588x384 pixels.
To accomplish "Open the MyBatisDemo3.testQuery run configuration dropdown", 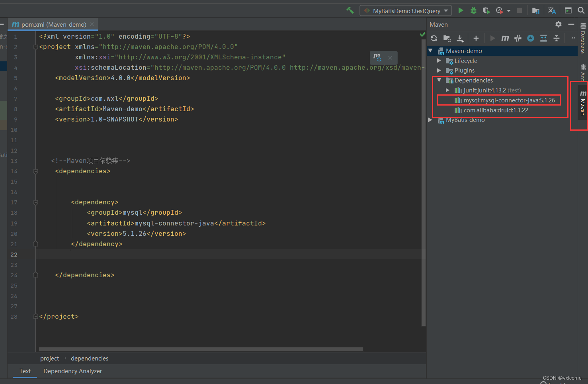I will 406,11.
